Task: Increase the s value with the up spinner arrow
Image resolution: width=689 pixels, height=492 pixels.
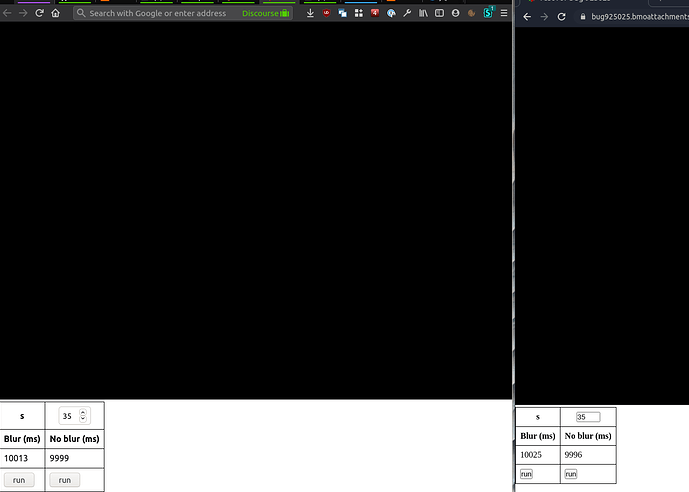Action: [x=83, y=412]
